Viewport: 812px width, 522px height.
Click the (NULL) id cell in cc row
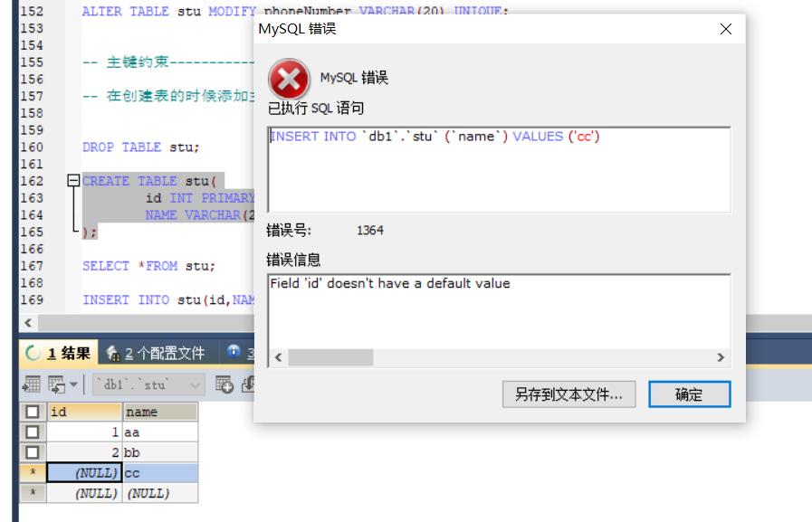pos(85,473)
